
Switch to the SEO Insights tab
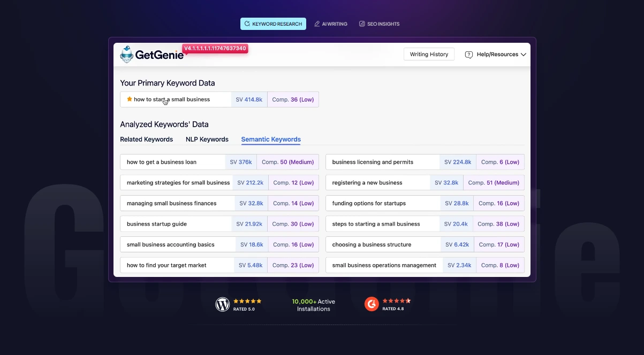[379, 24]
